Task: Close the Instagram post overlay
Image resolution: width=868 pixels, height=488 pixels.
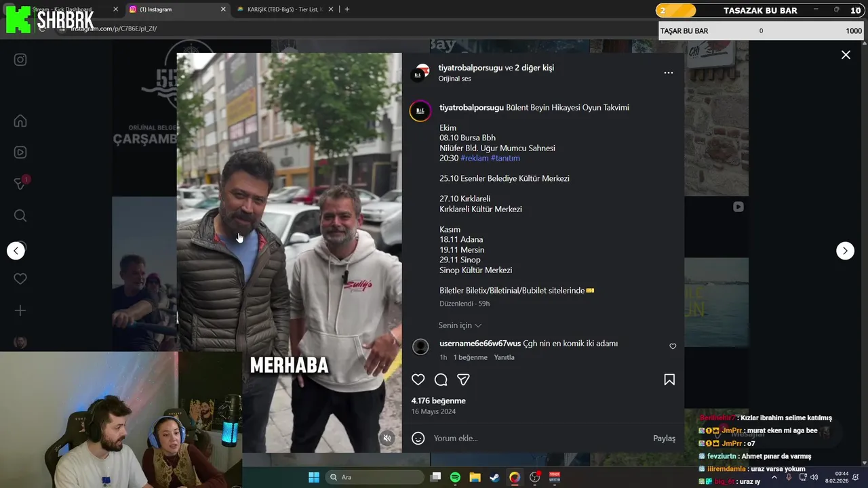Action: 846,55
